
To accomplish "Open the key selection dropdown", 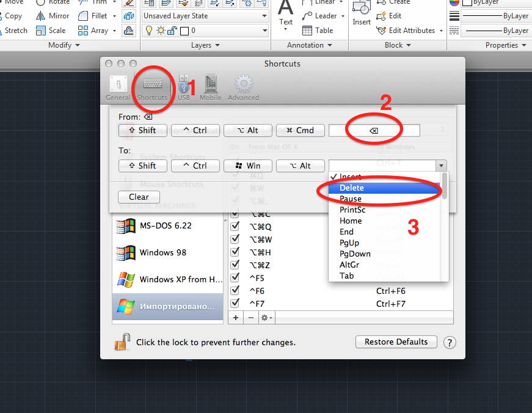I will (441, 165).
